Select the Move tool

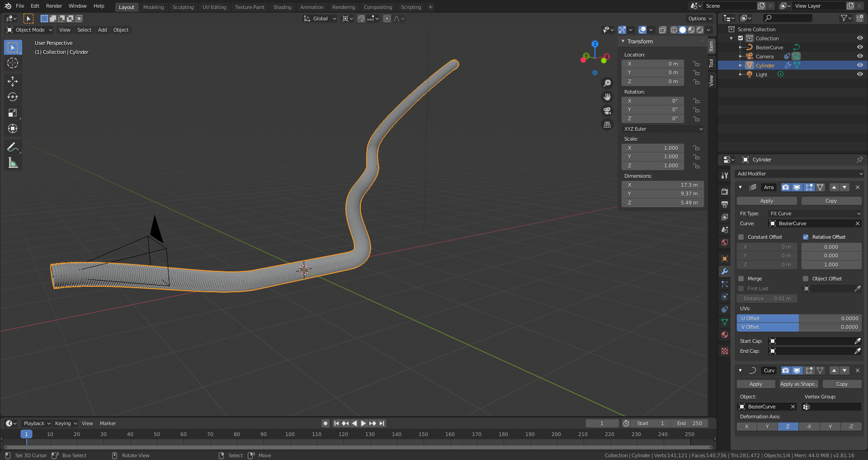(x=13, y=81)
